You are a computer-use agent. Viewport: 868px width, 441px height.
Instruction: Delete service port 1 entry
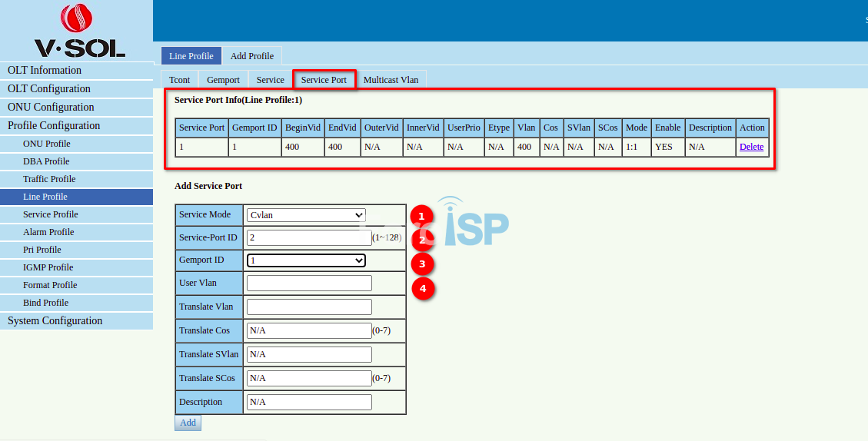pos(751,147)
